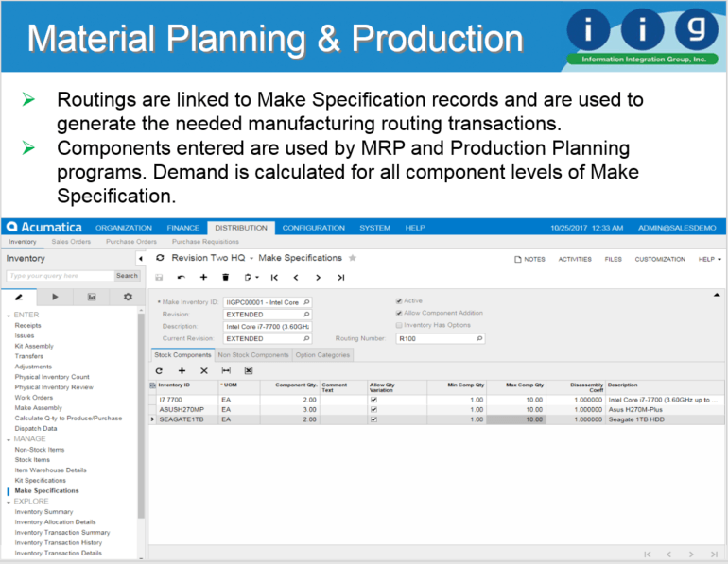This screenshot has height=564, width=728.
Task: Select the pencil Enter tab in Inventory sidebar
Action: point(19,297)
